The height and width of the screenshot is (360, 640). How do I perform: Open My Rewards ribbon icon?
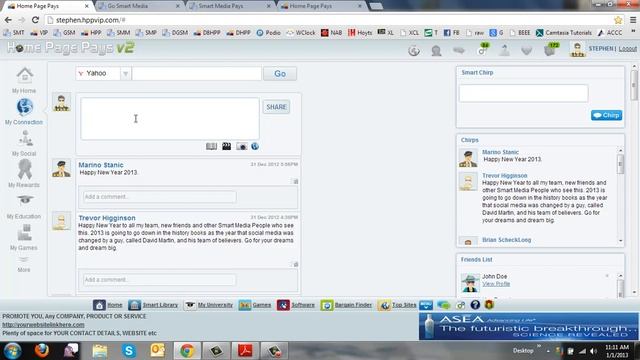pos(24,169)
